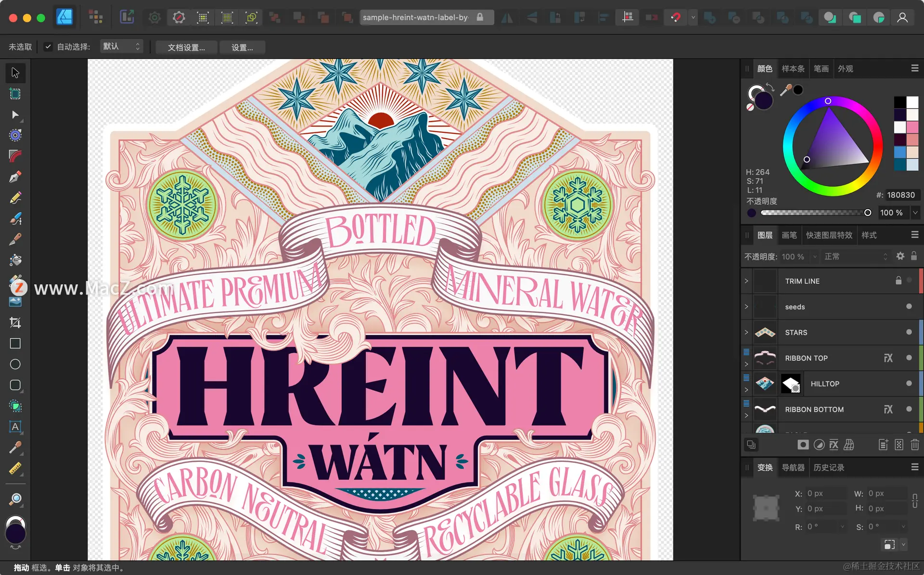
Task: Select the Pen tool
Action: click(x=15, y=177)
